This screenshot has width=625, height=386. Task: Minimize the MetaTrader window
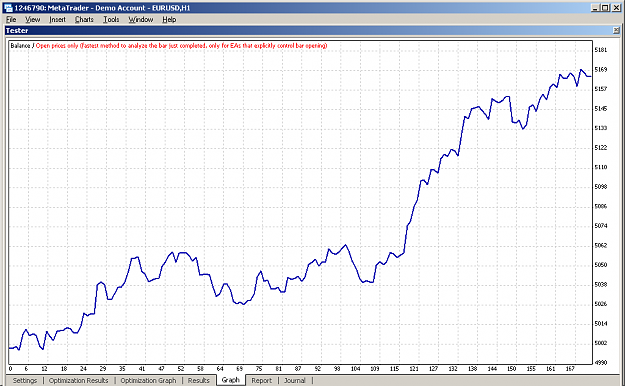[596, 8]
